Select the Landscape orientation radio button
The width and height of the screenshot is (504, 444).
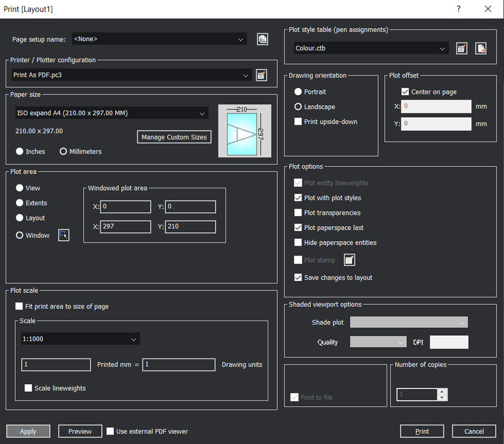pos(299,107)
